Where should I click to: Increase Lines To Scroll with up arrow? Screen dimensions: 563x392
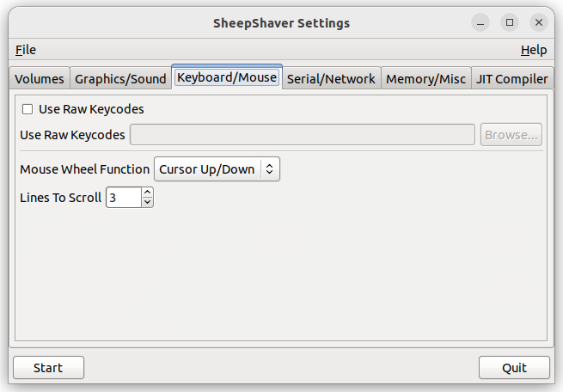click(x=147, y=193)
